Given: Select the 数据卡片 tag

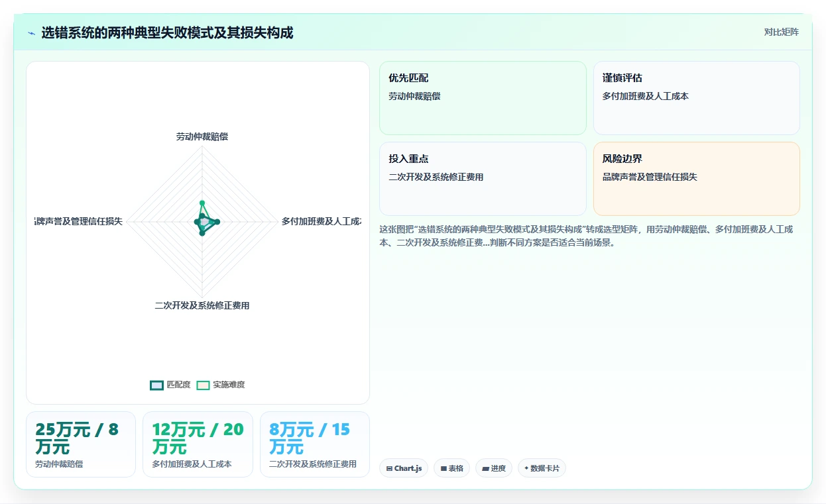Looking at the screenshot, I should click(x=542, y=468).
